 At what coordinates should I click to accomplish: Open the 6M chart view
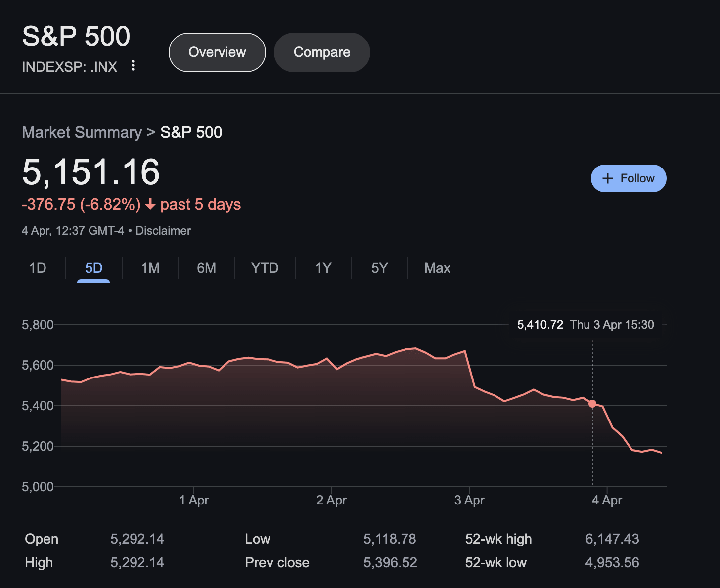[x=206, y=268]
